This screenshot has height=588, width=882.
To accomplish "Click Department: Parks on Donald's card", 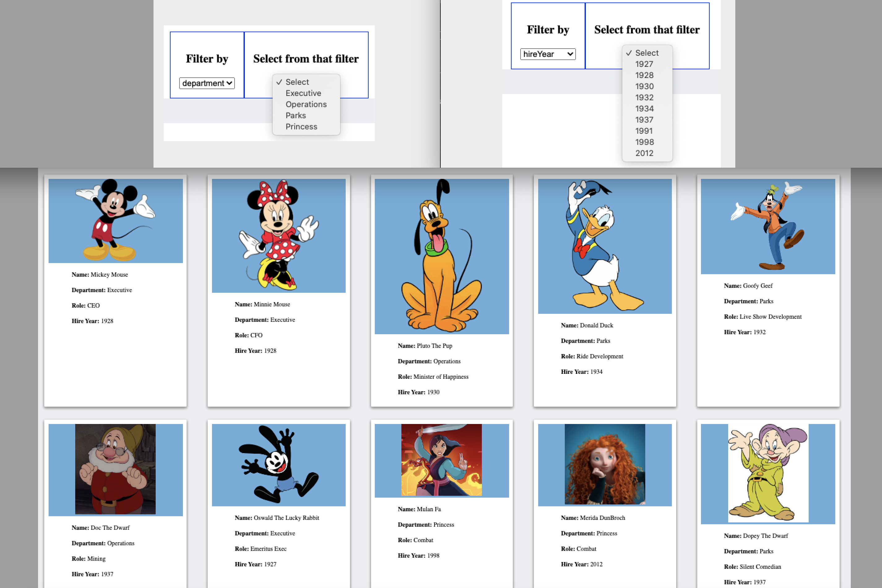I will click(x=586, y=341).
